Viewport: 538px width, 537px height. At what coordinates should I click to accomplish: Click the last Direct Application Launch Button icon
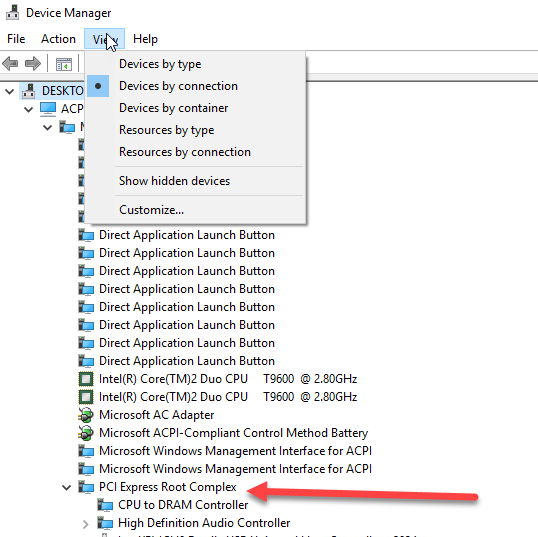click(86, 361)
